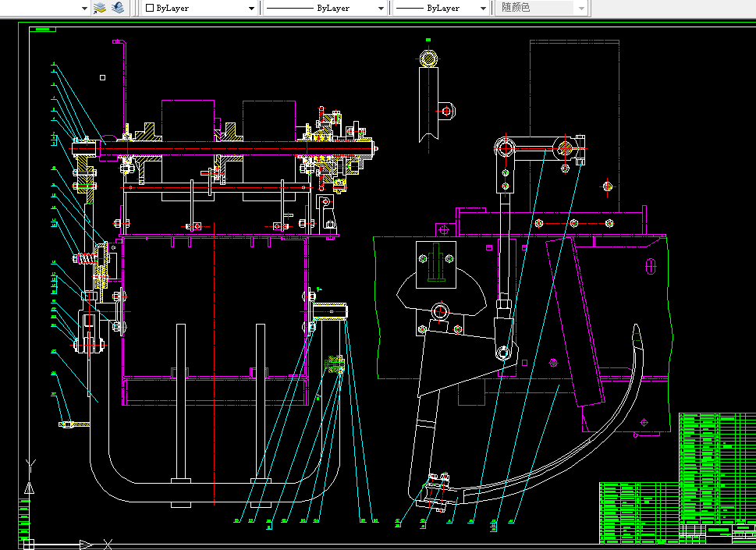Select the small green marker above the shaft
This screenshot has width=756, height=550.
428,39
